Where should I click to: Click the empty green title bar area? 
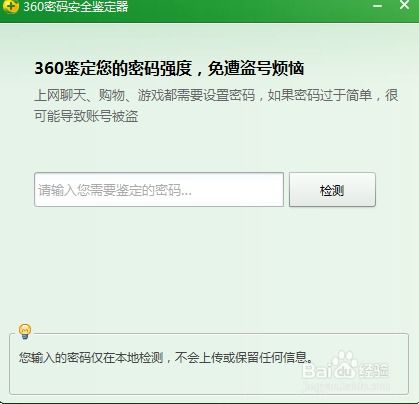tap(250, 10)
